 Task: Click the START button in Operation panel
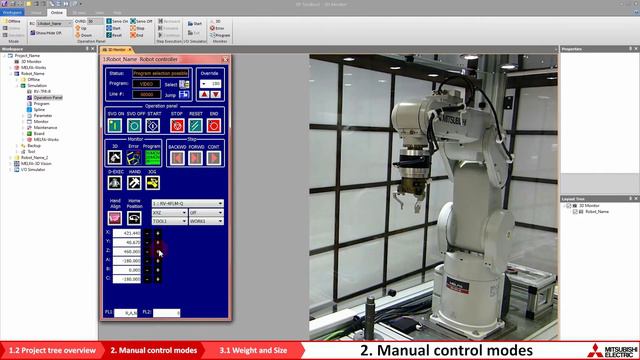[x=153, y=126]
